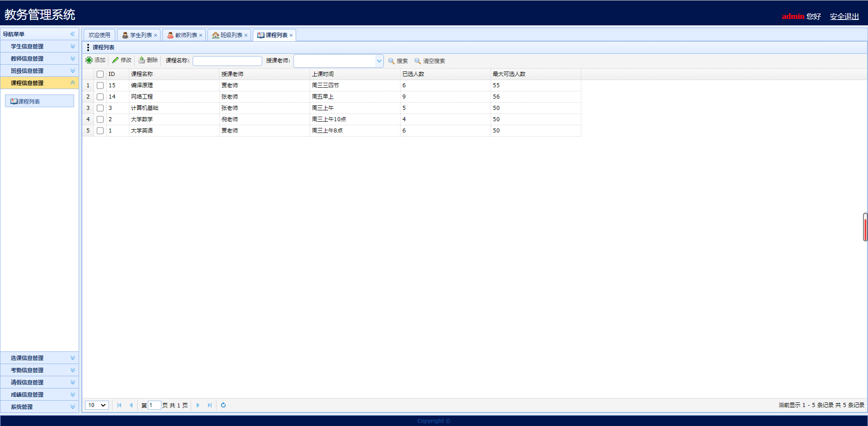This screenshot has width=868, height=426.
Task: Check the row for 大学英语
Action: 100,131
